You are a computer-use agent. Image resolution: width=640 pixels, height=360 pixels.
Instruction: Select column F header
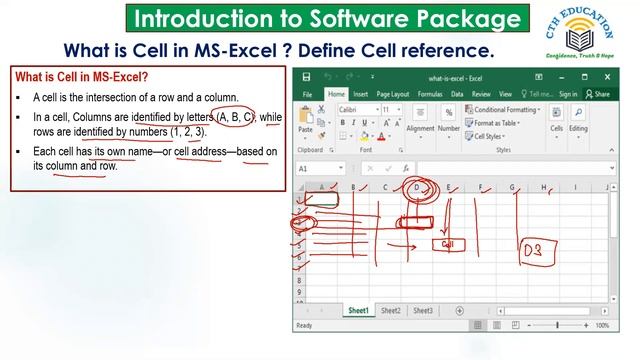point(480,187)
